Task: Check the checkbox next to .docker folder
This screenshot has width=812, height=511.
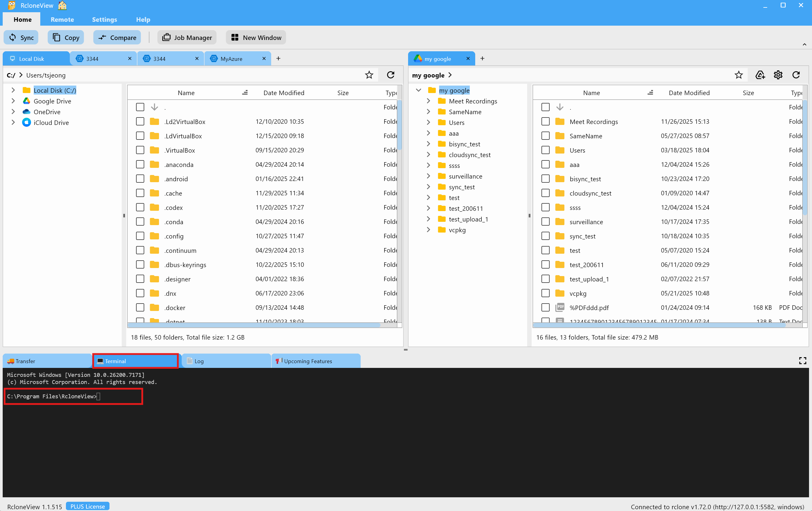Action: [140, 307]
